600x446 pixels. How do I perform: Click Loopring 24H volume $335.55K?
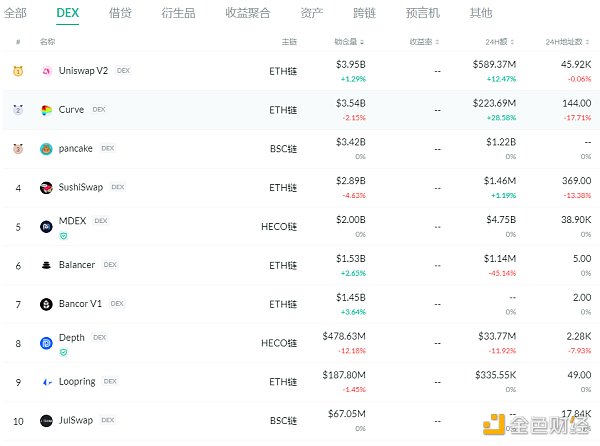click(496, 375)
